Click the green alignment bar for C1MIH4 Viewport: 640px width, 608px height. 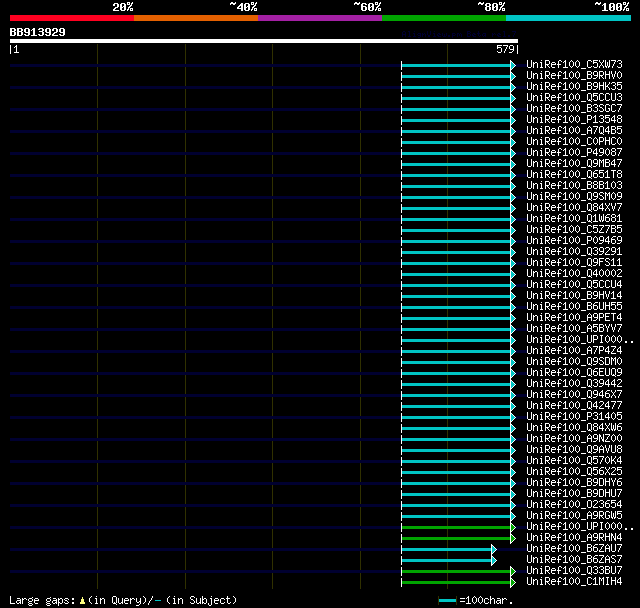point(458,583)
